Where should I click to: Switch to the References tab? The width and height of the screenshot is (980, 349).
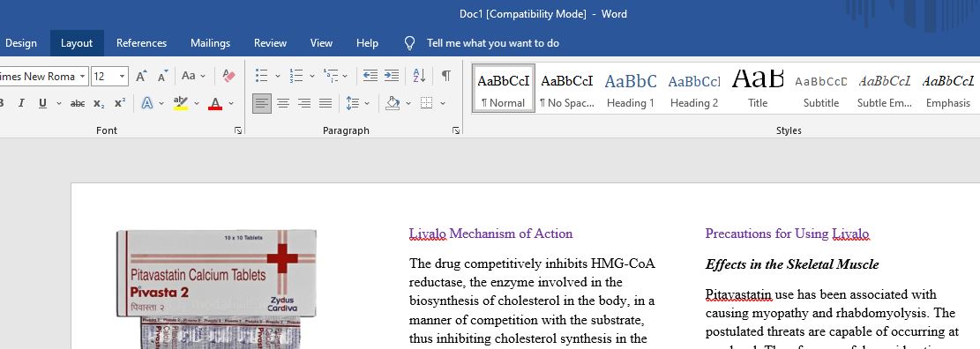[x=142, y=43]
